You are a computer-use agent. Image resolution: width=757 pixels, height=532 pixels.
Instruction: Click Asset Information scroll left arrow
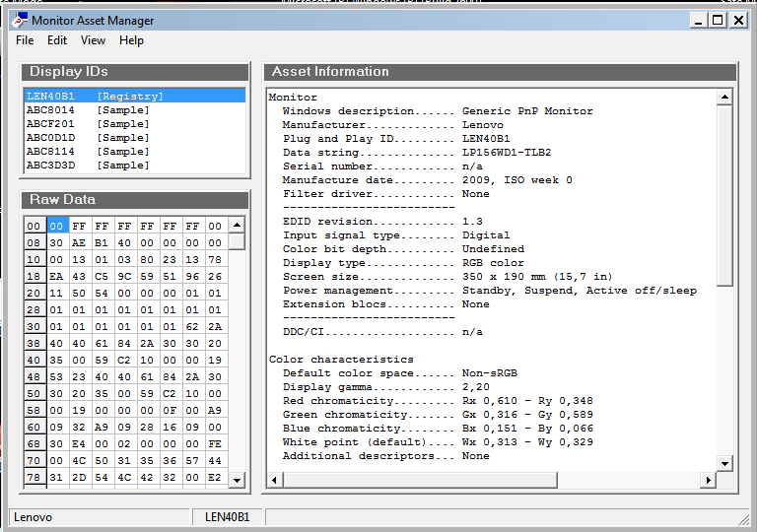click(x=275, y=480)
